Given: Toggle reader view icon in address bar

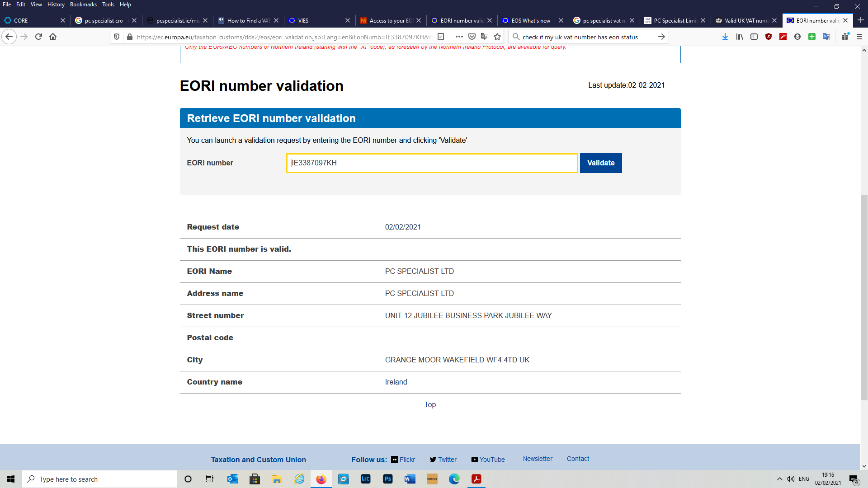Looking at the screenshot, I should point(441,37).
